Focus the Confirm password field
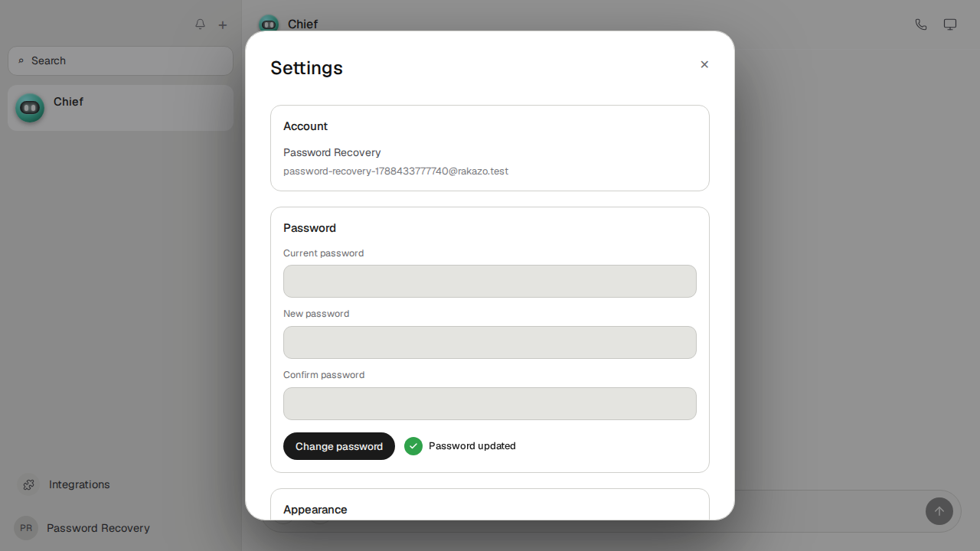The image size is (980, 551). (490, 403)
